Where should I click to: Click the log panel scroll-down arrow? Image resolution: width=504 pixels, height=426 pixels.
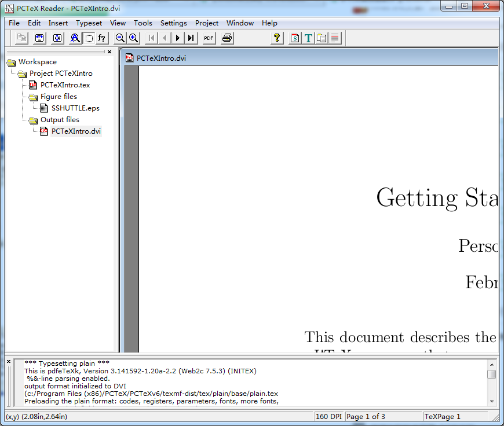tap(492, 401)
